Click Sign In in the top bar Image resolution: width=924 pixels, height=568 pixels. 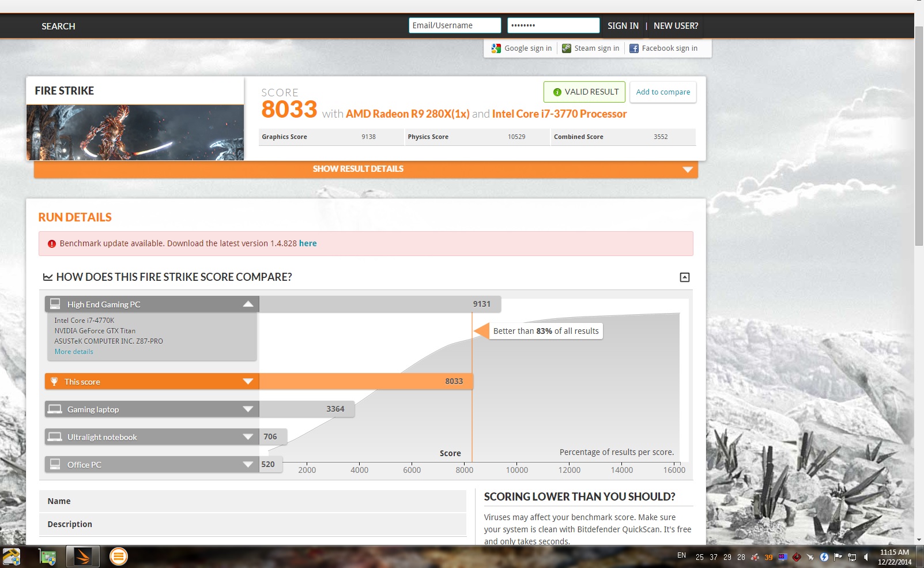click(x=623, y=26)
